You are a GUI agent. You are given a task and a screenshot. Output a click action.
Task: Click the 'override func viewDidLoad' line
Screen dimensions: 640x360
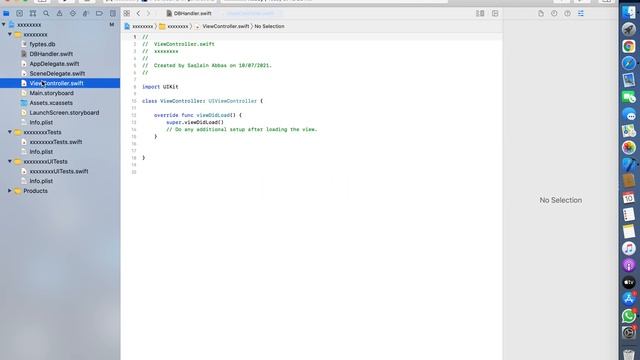pos(198,115)
